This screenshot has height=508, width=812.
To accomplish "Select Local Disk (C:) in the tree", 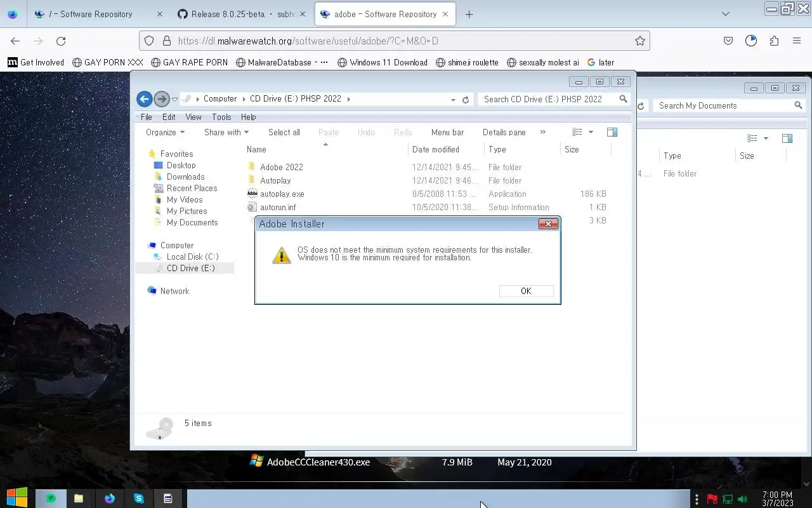I will click(x=192, y=257).
